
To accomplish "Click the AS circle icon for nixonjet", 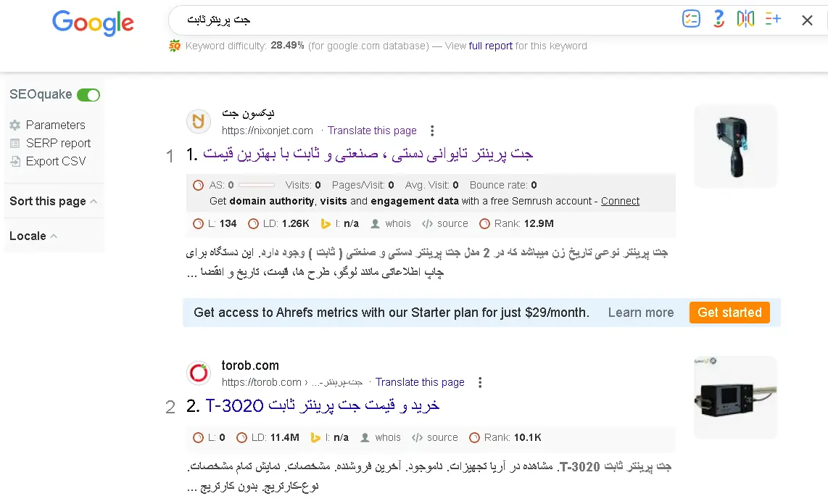I will 198,186.
